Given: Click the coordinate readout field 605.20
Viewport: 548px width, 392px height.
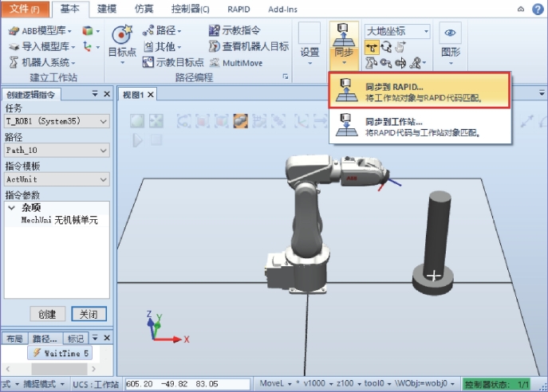Looking at the screenshot, I should coord(187,384).
